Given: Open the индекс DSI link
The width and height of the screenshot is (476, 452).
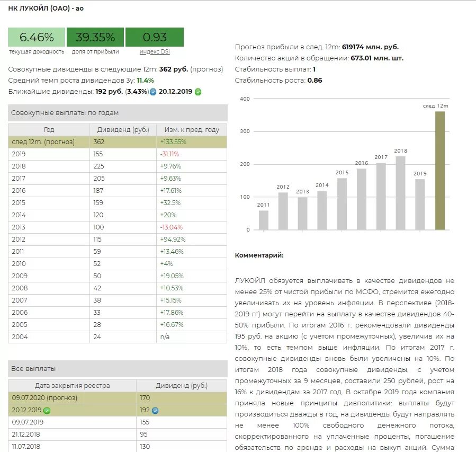Looking at the screenshot, I should [155, 51].
